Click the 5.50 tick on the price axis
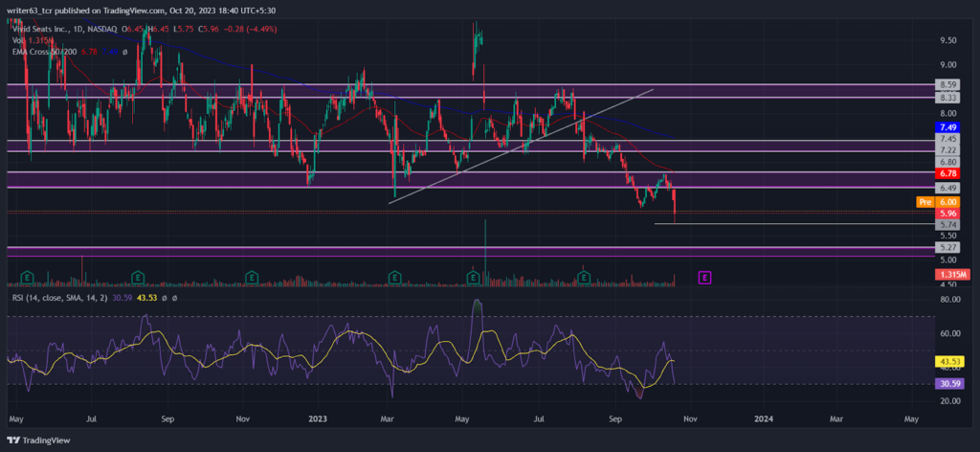The height and width of the screenshot is (452, 980). (x=948, y=236)
